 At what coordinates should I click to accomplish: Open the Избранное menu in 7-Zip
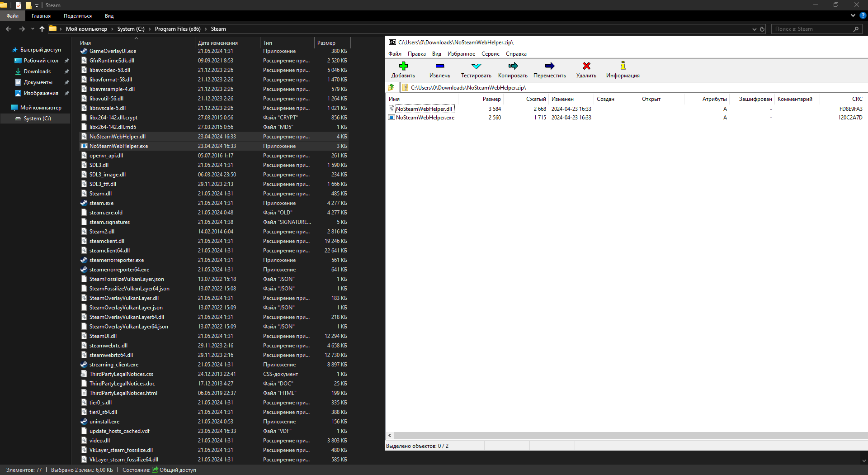tap(461, 54)
